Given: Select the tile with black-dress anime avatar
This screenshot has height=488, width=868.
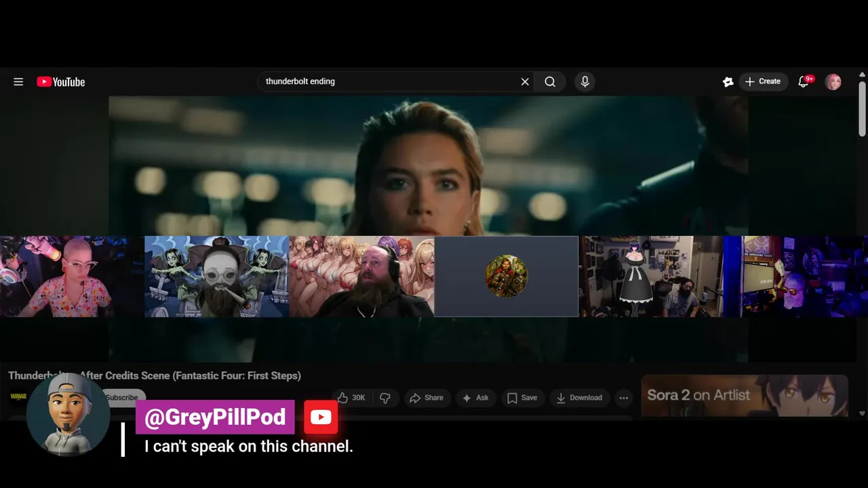Looking at the screenshot, I should 651,277.
